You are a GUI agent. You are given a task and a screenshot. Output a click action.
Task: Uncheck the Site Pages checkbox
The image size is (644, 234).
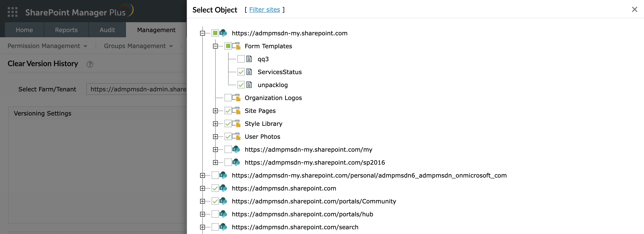[228, 111]
